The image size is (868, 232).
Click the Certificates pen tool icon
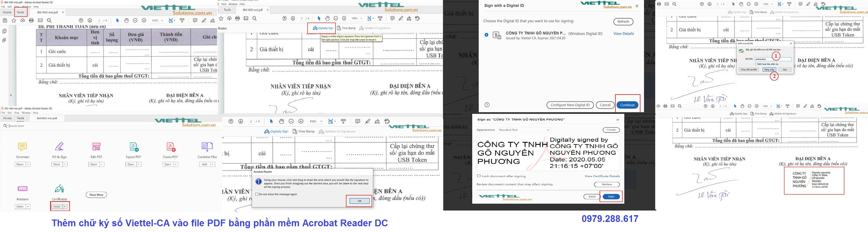click(x=59, y=189)
